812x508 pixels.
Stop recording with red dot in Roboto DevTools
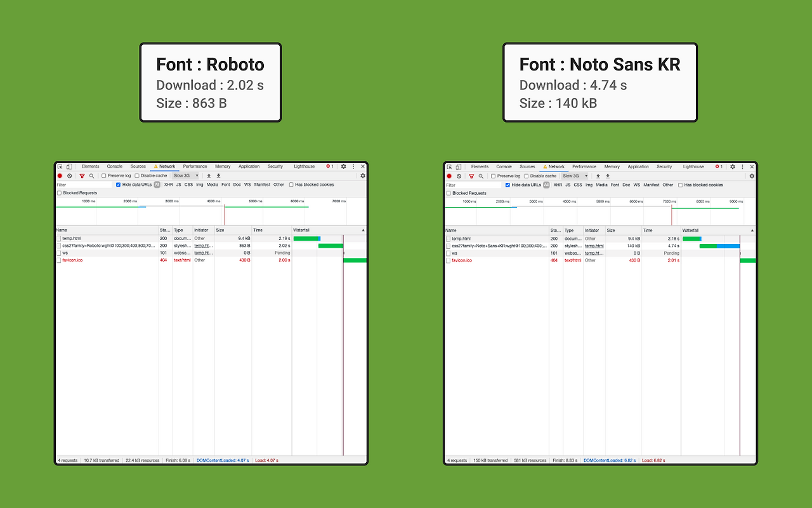click(60, 176)
